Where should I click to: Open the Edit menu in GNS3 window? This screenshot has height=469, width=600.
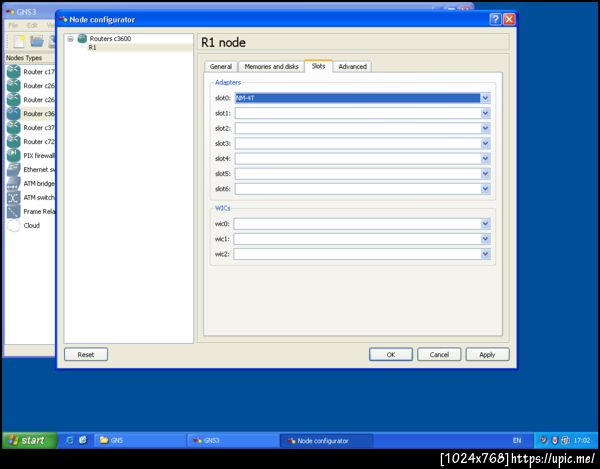point(32,25)
